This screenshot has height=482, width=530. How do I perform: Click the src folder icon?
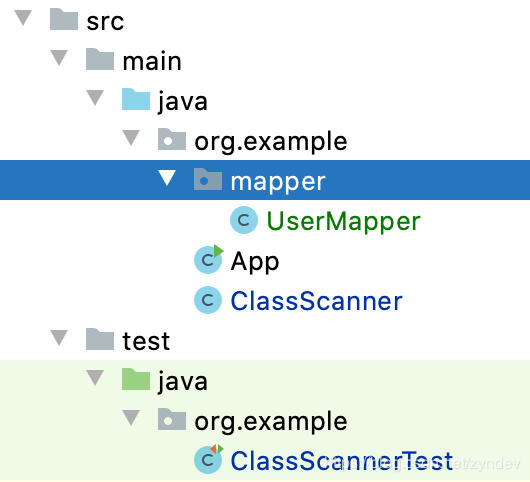click(64, 19)
